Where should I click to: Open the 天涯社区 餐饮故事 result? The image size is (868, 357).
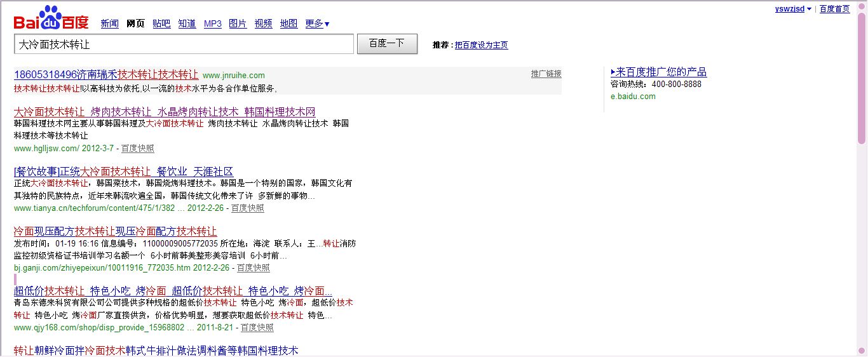[123, 172]
